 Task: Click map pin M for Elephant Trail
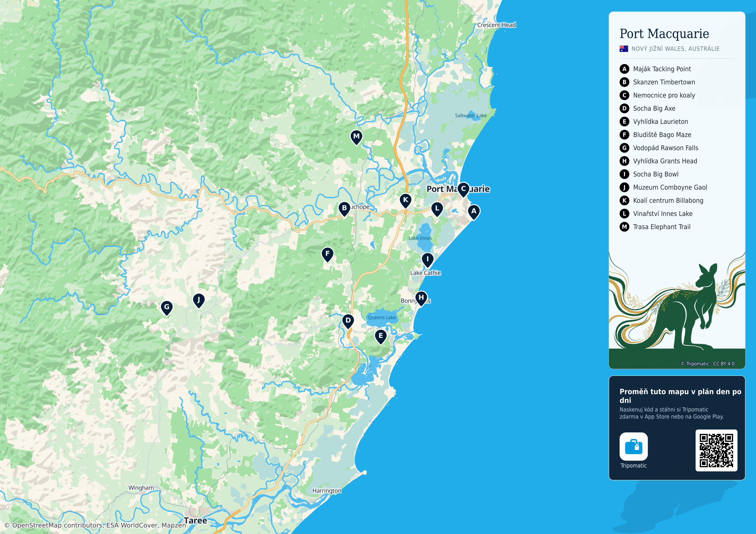click(356, 137)
